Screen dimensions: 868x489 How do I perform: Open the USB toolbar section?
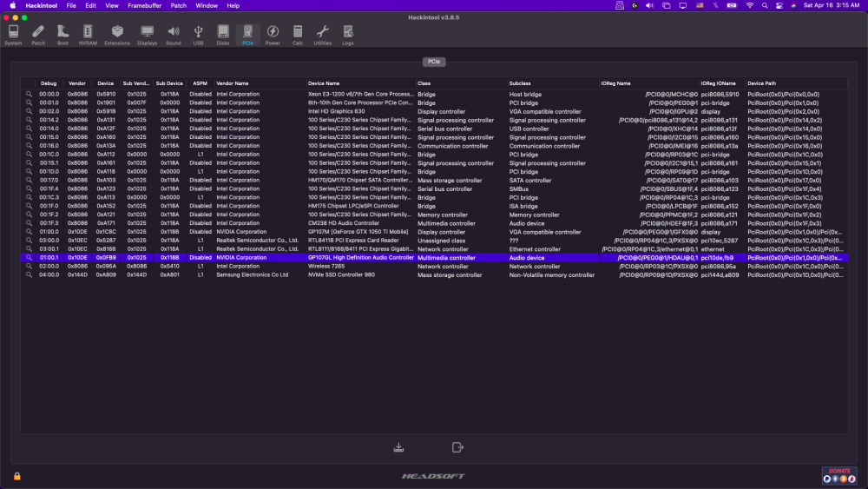pyautogui.click(x=198, y=35)
